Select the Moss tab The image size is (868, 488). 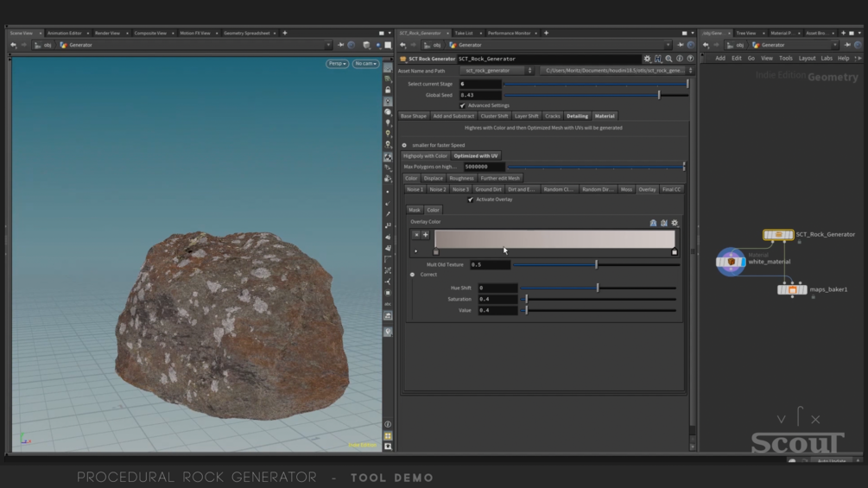626,189
